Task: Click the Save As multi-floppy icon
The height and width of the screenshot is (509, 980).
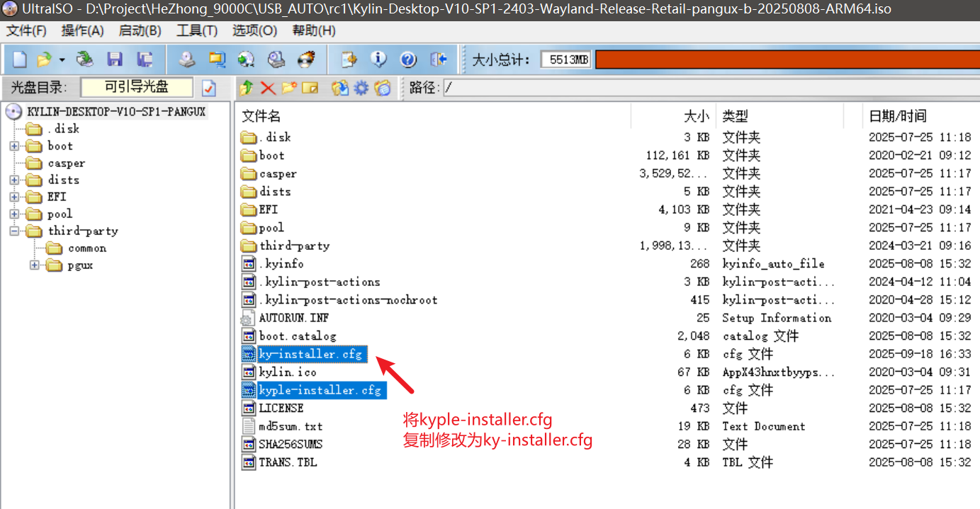Action: click(145, 59)
